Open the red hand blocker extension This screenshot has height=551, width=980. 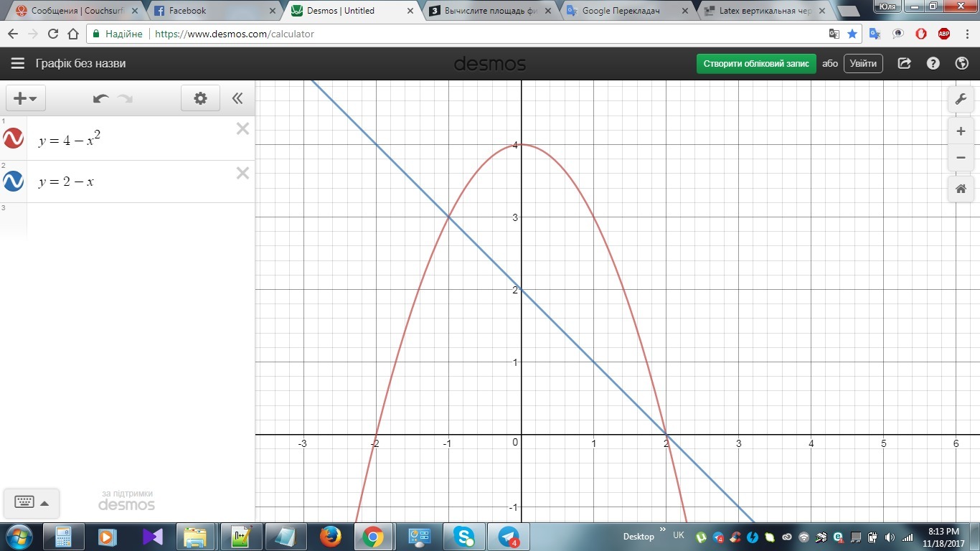[x=921, y=34]
